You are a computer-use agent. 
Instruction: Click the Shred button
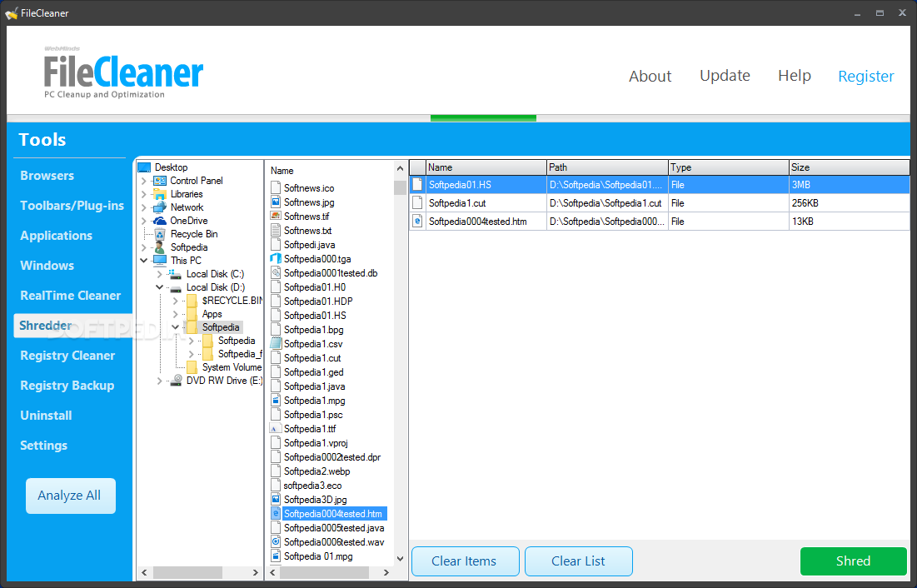[x=853, y=561]
